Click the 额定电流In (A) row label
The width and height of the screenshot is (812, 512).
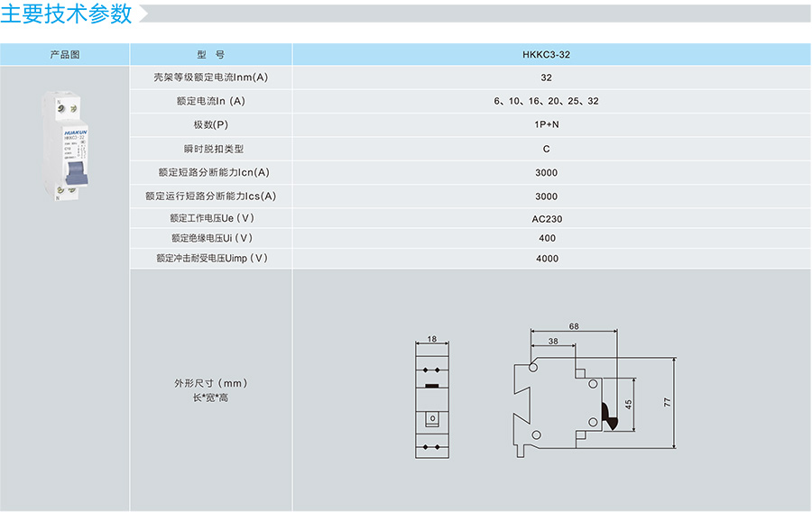pos(211,101)
